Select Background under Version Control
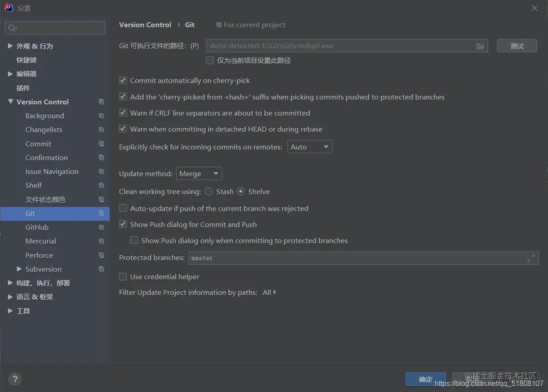The image size is (548, 392). (x=45, y=116)
